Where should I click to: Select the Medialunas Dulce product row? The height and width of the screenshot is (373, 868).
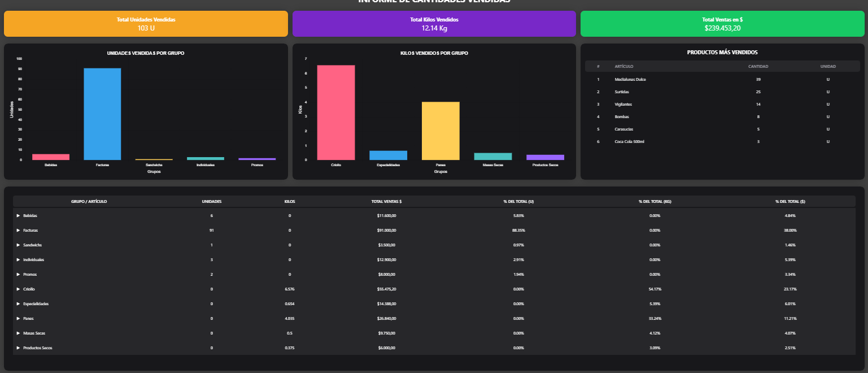(630, 80)
